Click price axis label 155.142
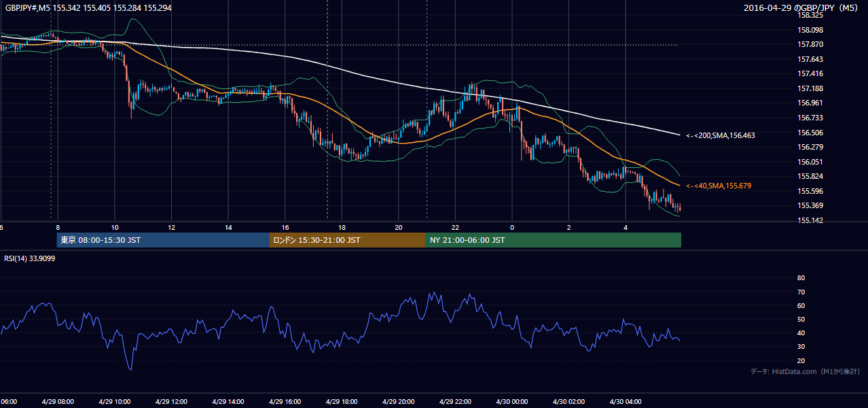Viewport: 868px width, 408px height. coord(811,220)
